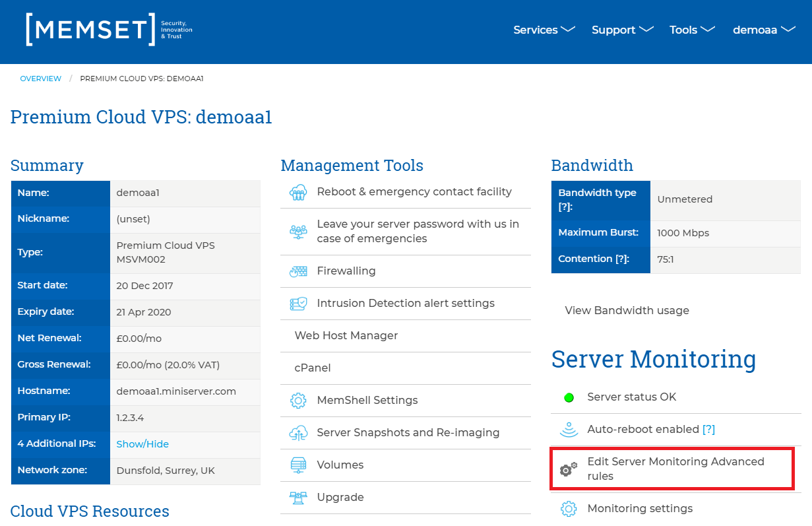Toggle Show/Hide additional IPs
This screenshot has height=526, width=812.
(142, 444)
